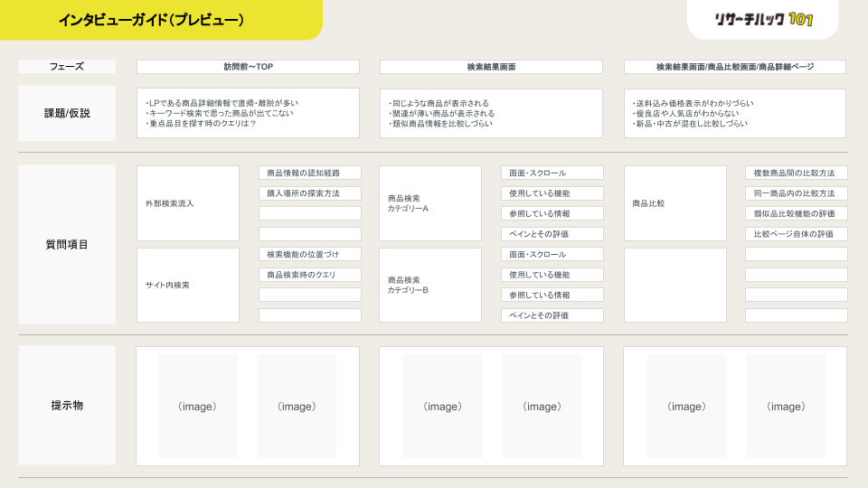Select the 類似品比較機能の評価 item
The height and width of the screenshot is (488, 868).
point(796,213)
